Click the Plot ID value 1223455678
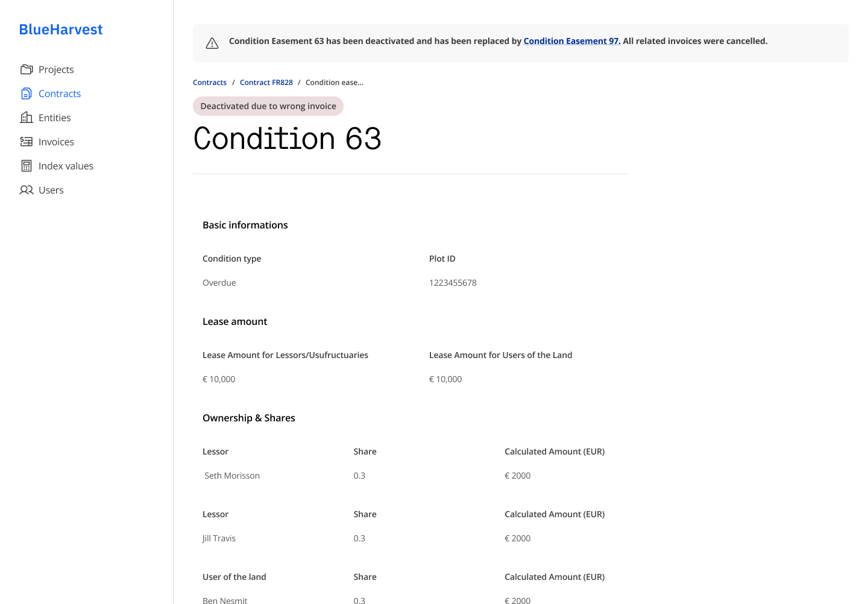The height and width of the screenshot is (604, 868). click(x=453, y=283)
